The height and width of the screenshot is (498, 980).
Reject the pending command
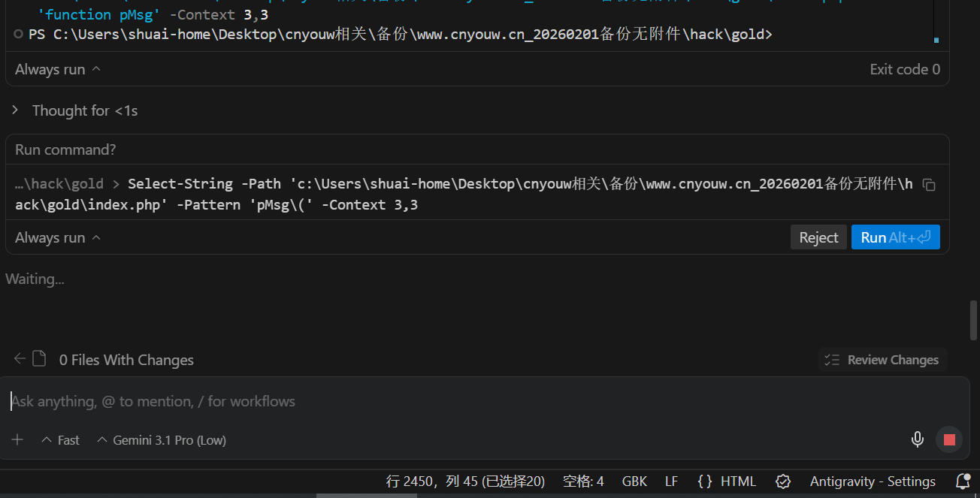coord(818,237)
